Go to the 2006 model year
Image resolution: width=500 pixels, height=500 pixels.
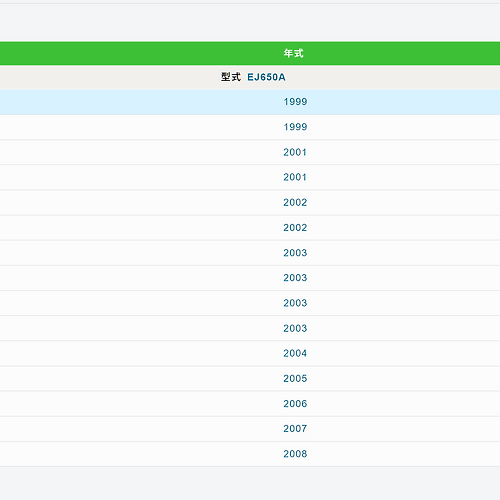(295, 404)
